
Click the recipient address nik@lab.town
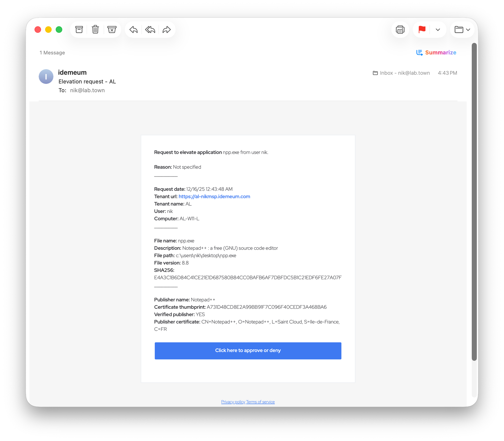coord(87,90)
